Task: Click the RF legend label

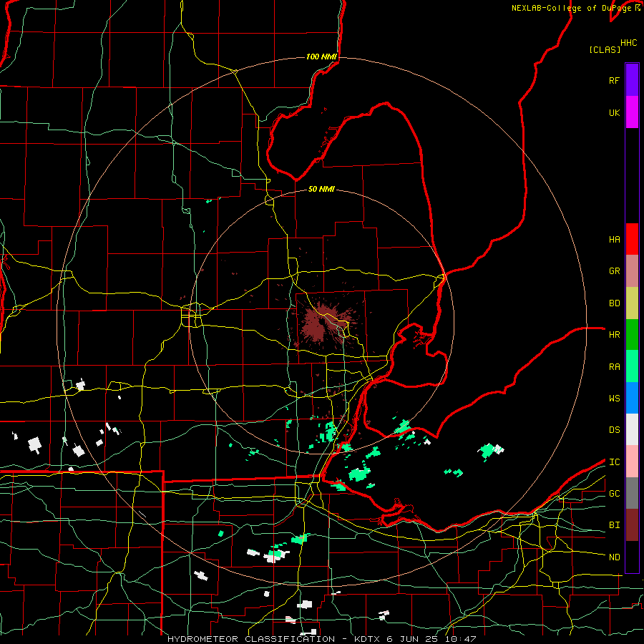Action: point(614,80)
